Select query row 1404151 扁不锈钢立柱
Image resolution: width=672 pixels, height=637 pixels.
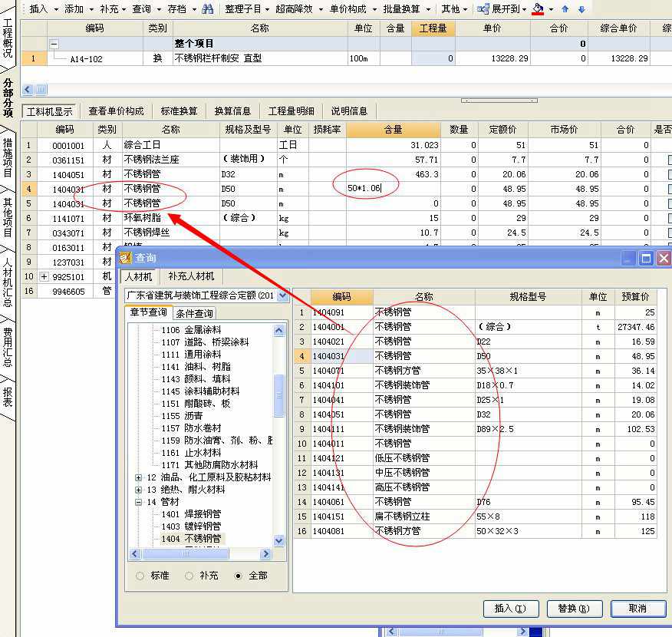coord(475,517)
